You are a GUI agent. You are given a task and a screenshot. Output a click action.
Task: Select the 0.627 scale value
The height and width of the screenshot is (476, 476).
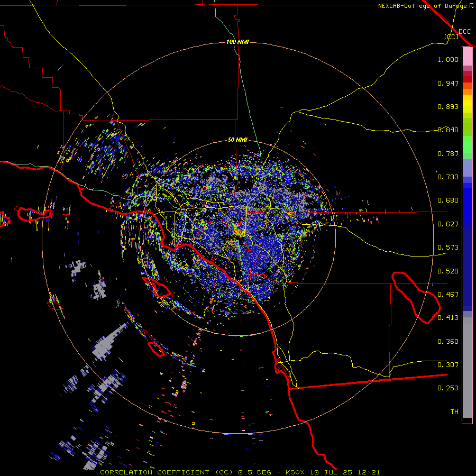pos(448,224)
